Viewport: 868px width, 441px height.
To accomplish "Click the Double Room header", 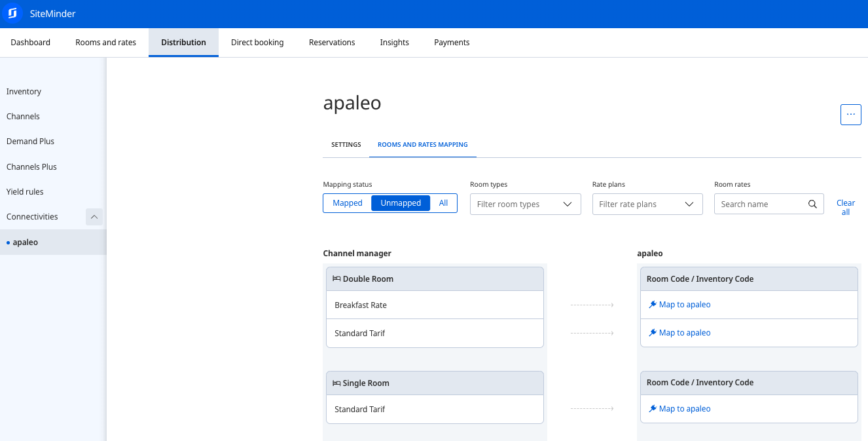I will coord(435,278).
